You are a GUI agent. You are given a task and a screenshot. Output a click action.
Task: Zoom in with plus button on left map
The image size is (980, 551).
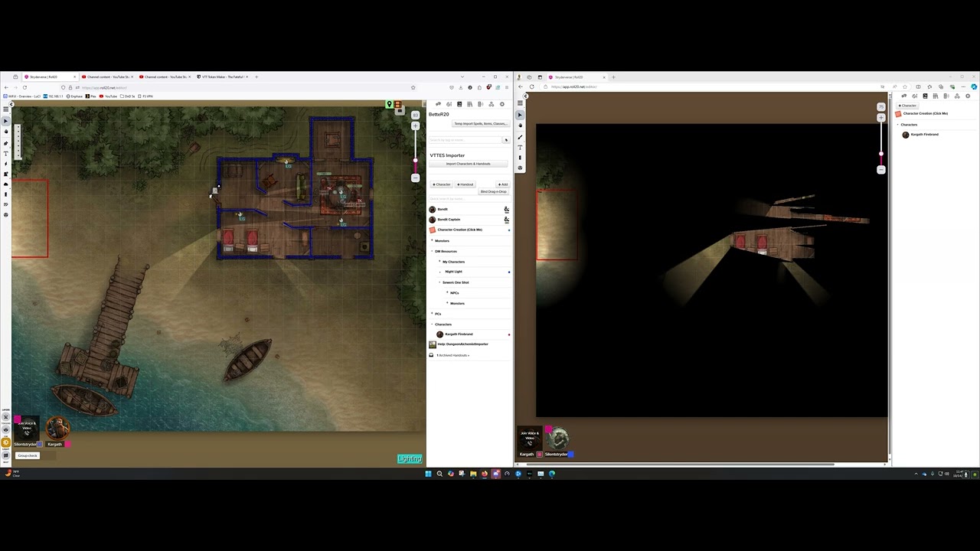415,126
